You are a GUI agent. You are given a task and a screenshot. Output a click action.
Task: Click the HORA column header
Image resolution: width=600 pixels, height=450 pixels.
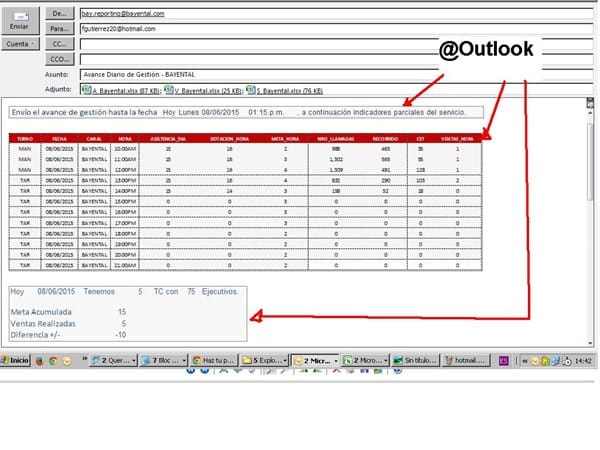(x=125, y=139)
